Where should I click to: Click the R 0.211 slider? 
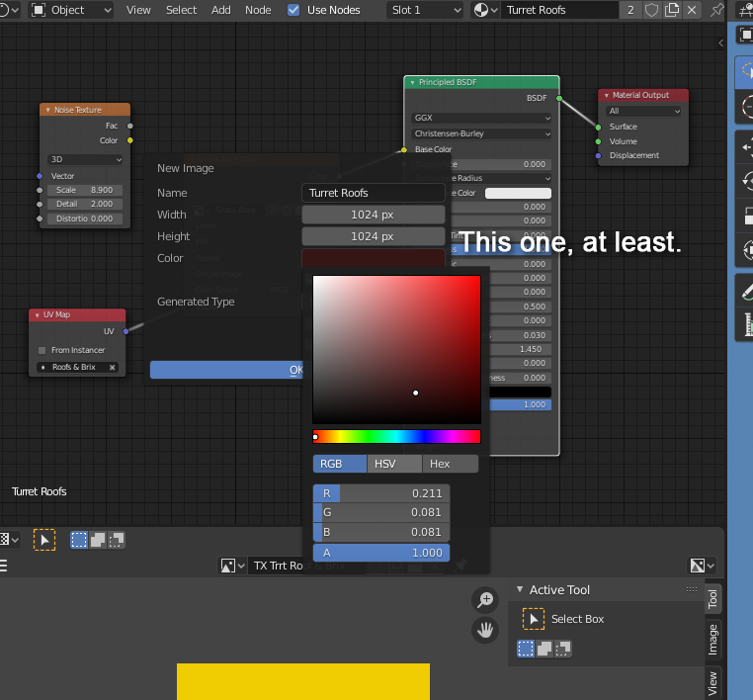(x=381, y=493)
